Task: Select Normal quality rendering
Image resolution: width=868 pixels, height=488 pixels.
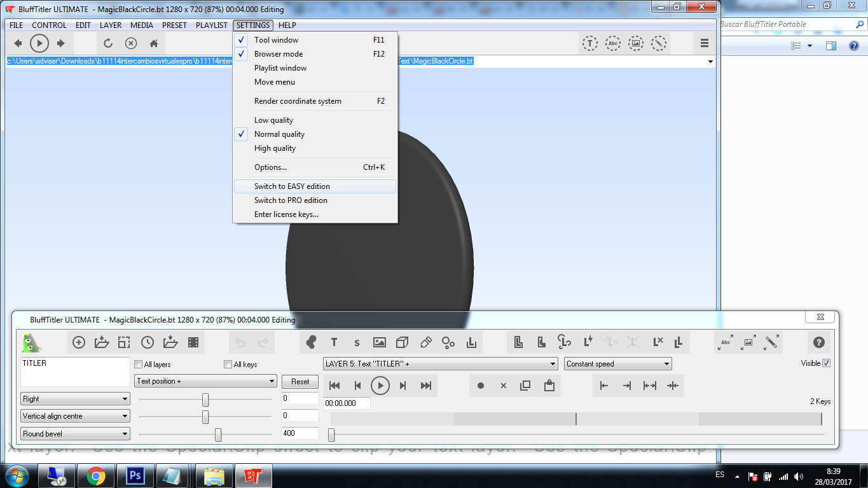Action: 315,134
